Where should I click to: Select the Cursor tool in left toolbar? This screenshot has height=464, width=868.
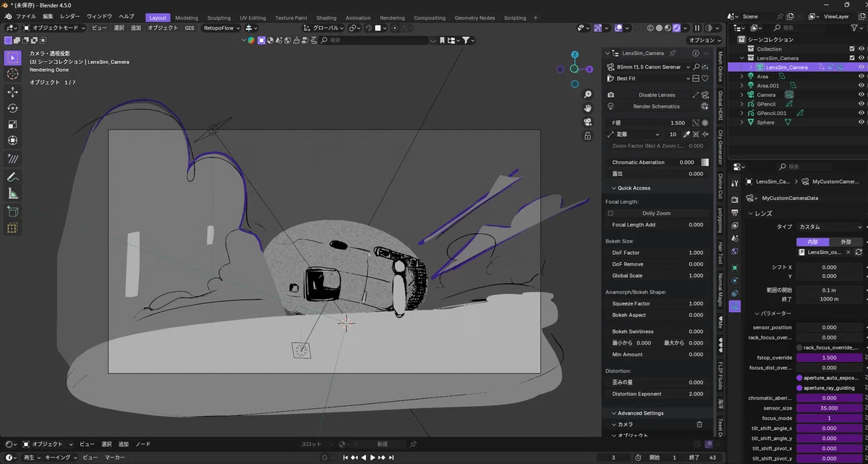pyautogui.click(x=12, y=74)
